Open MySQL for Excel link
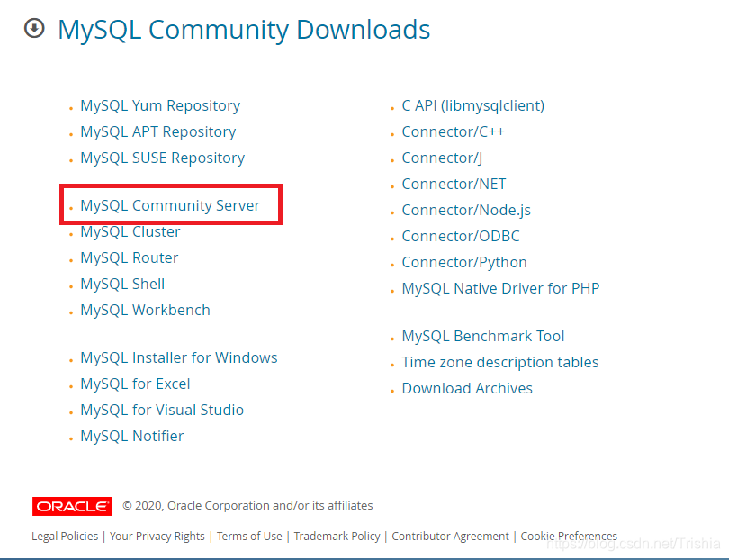The width and height of the screenshot is (729, 560). pyautogui.click(x=135, y=384)
